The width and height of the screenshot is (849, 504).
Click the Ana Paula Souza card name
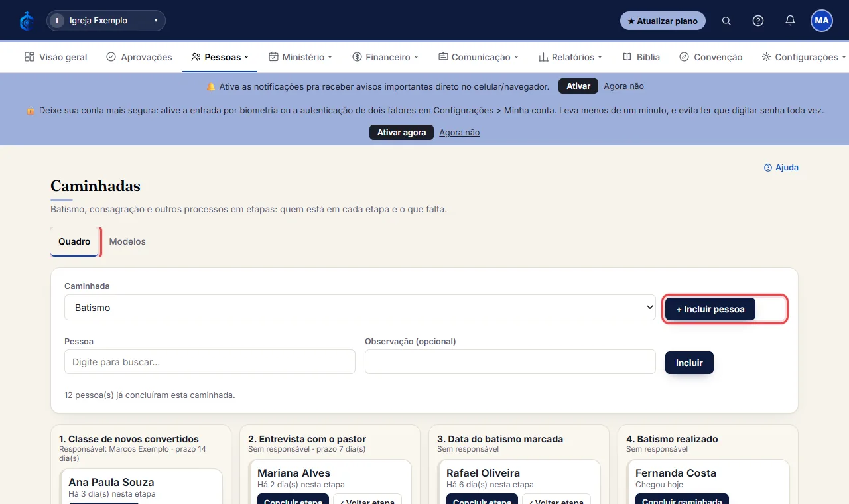[x=111, y=483]
